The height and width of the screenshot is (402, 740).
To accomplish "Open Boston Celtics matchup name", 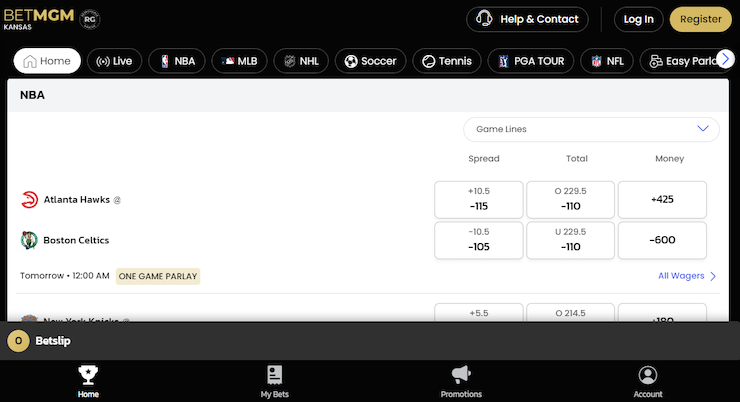I will [76, 240].
